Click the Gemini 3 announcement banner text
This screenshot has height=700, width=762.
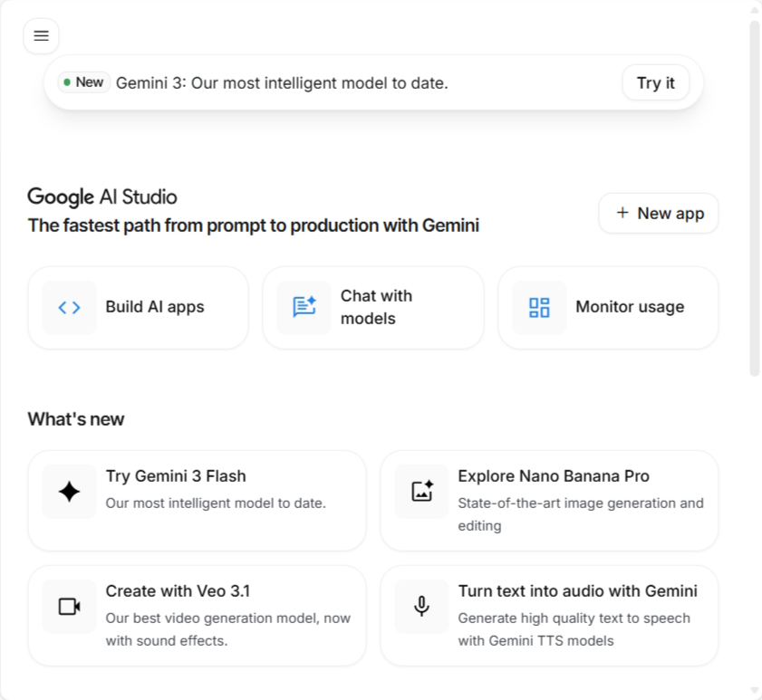coord(282,83)
